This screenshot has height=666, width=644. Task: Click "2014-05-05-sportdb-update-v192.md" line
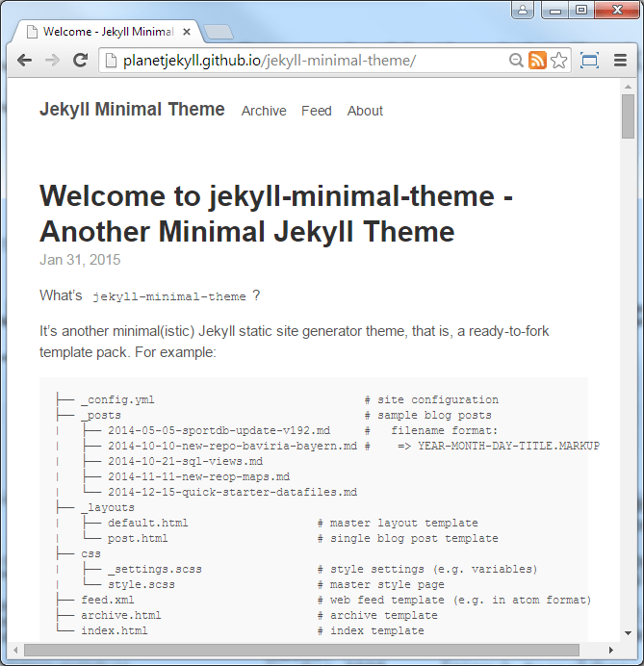pos(219,430)
